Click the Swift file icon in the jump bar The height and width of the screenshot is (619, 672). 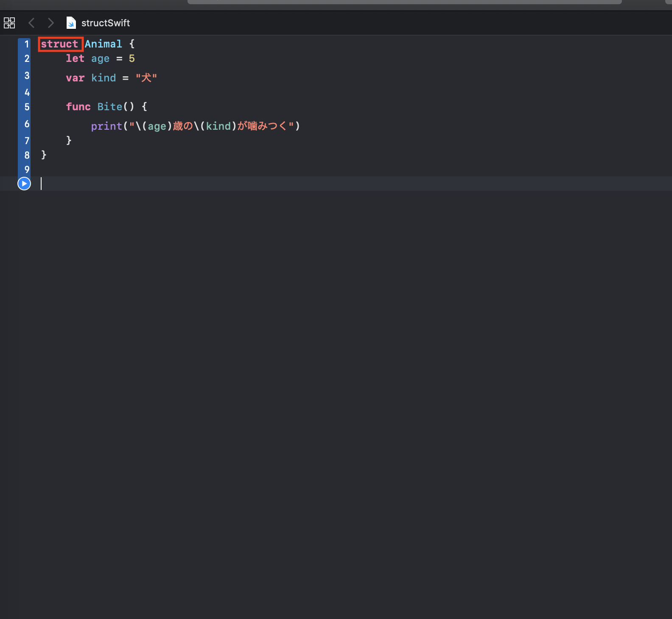click(x=71, y=23)
